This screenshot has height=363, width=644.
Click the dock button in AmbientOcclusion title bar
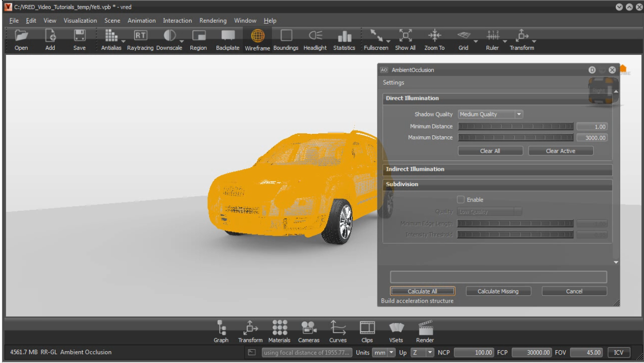pyautogui.click(x=592, y=70)
